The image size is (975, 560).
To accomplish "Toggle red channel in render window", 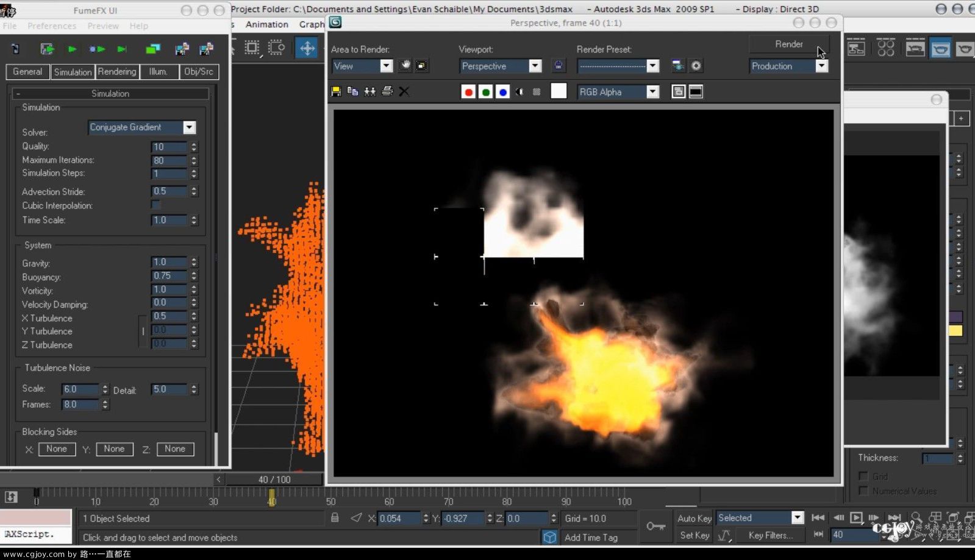I will 468,92.
